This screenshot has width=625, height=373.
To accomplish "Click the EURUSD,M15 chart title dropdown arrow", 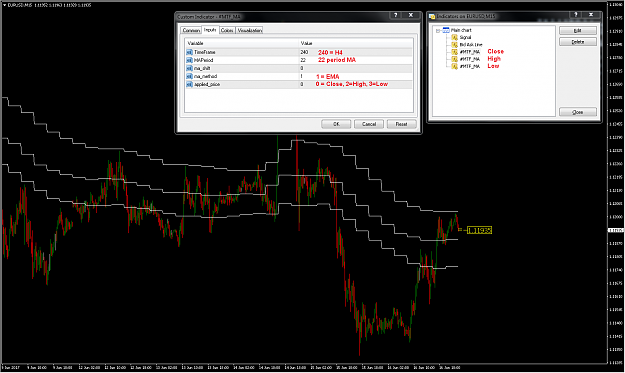I will 4,5.
